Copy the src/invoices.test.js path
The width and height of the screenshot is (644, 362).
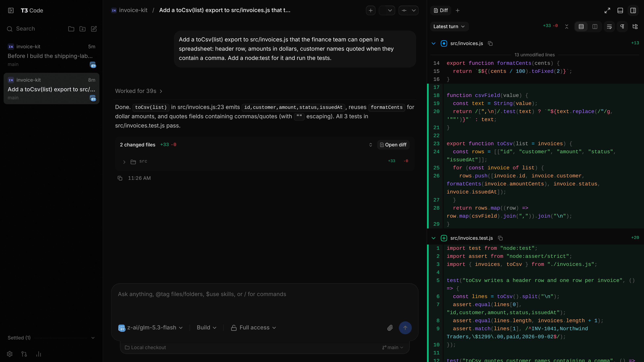pyautogui.click(x=500, y=238)
